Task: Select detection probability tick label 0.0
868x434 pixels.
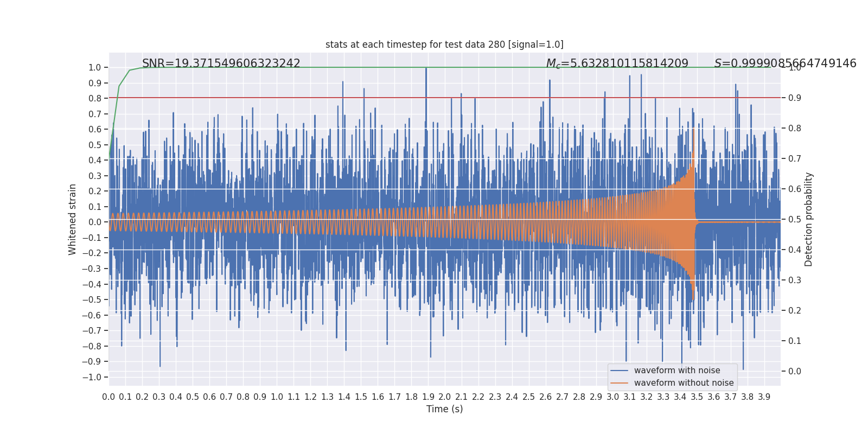Action: (795, 371)
